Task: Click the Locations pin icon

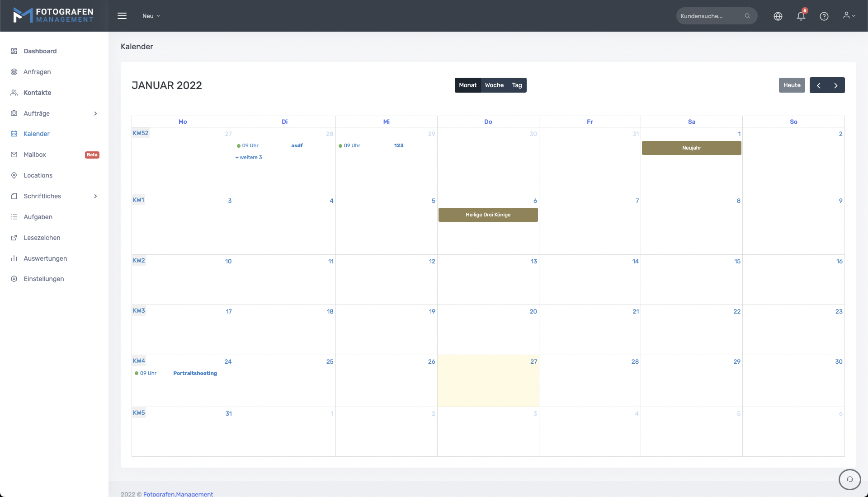Action: (14, 175)
